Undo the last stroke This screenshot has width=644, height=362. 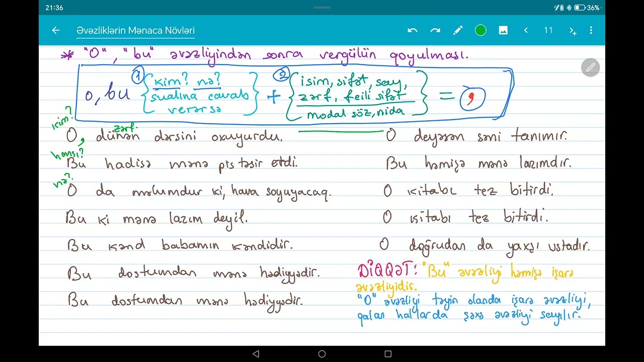point(413,31)
